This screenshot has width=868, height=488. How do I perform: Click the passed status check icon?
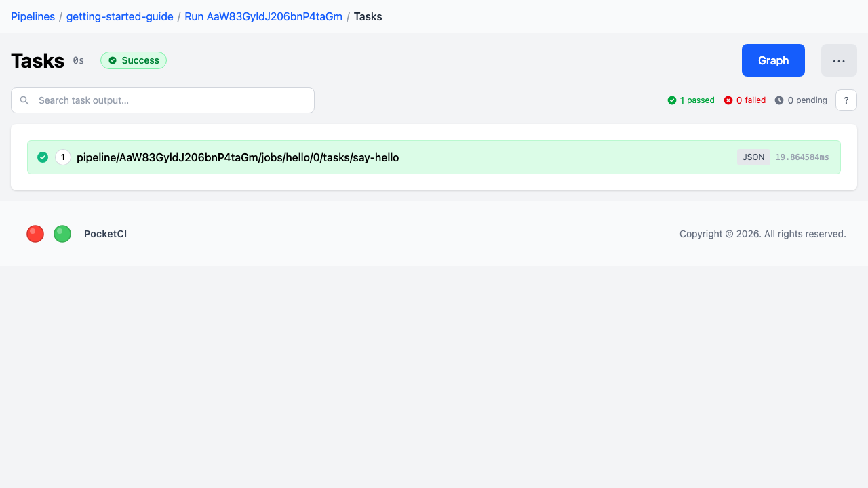[672, 100]
